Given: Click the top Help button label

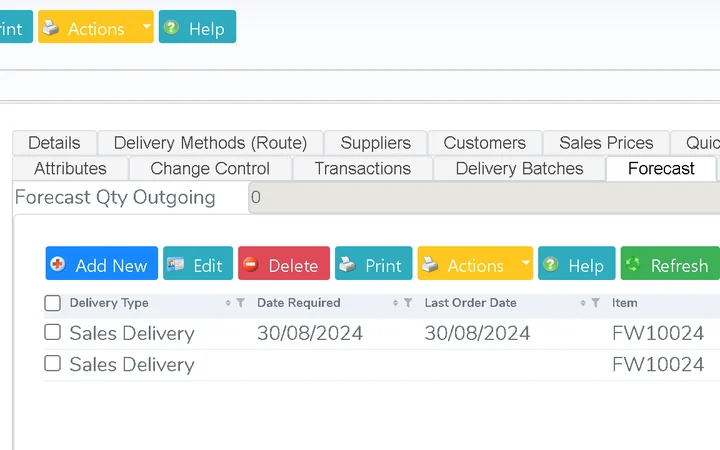Looking at the screenshot, I should pos(207,29).
